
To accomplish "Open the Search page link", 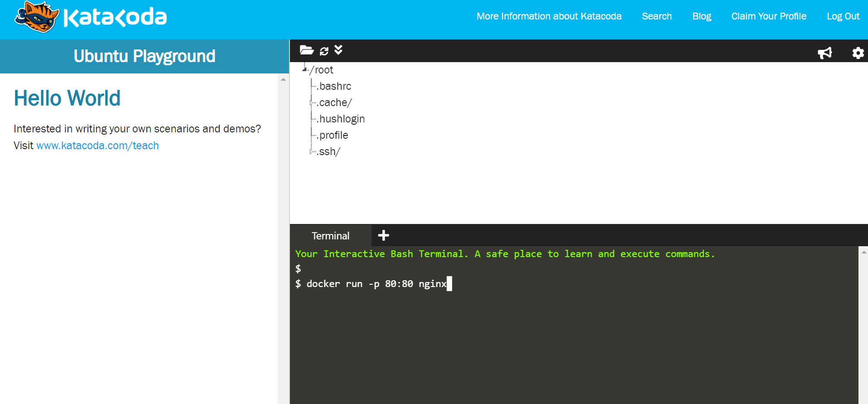I will [x=657, y=16].
